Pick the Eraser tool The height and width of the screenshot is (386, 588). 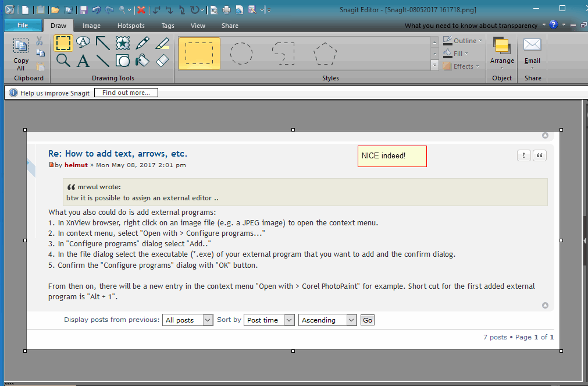click(x=162, y=61)
